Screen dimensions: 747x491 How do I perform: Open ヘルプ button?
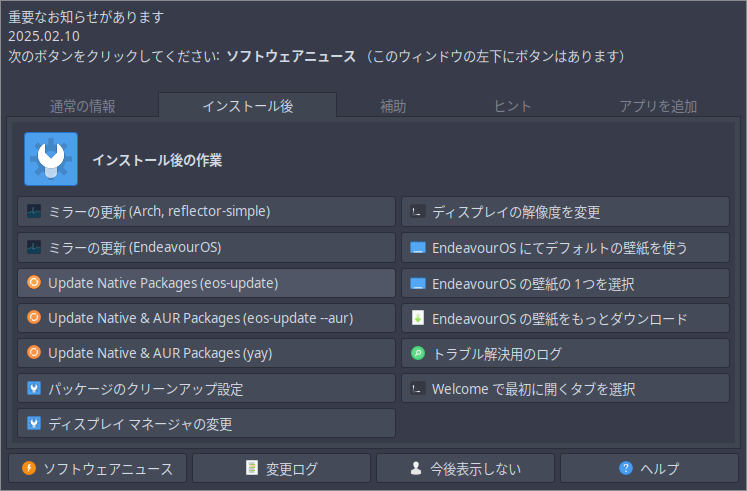(649, 468)
